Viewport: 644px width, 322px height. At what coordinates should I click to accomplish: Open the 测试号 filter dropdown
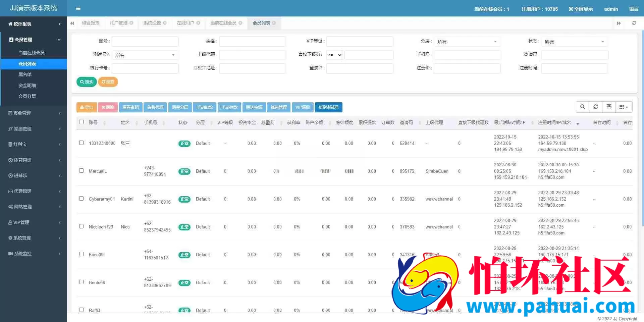pyautogui.click(x=145, y=55)
